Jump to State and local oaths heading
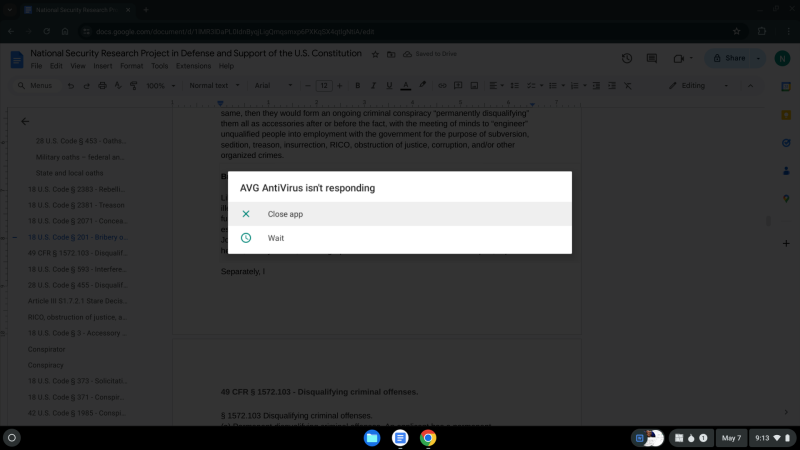 [x=69, y=173]
